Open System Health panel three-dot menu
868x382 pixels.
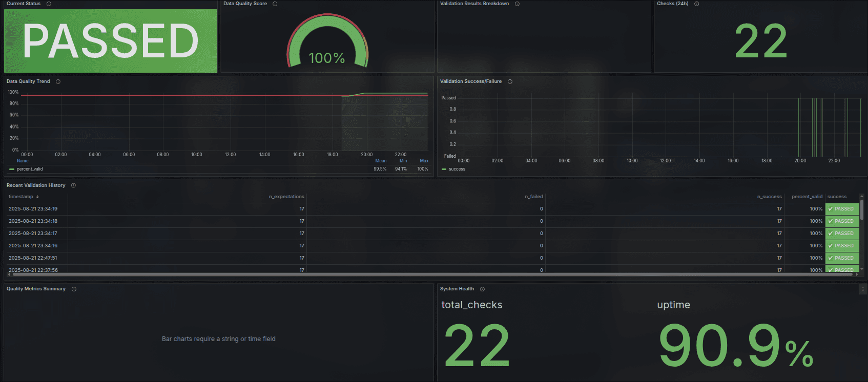coord(862,289)
